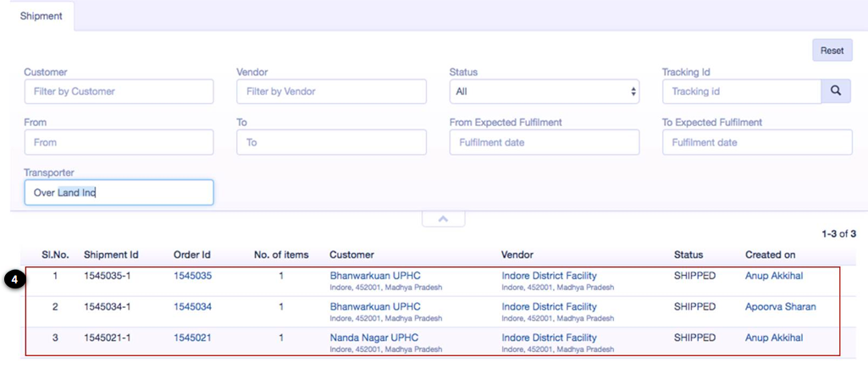
Task: Click the Transporter field containing Over Land Inc
Action: click(x=119, y=193)
